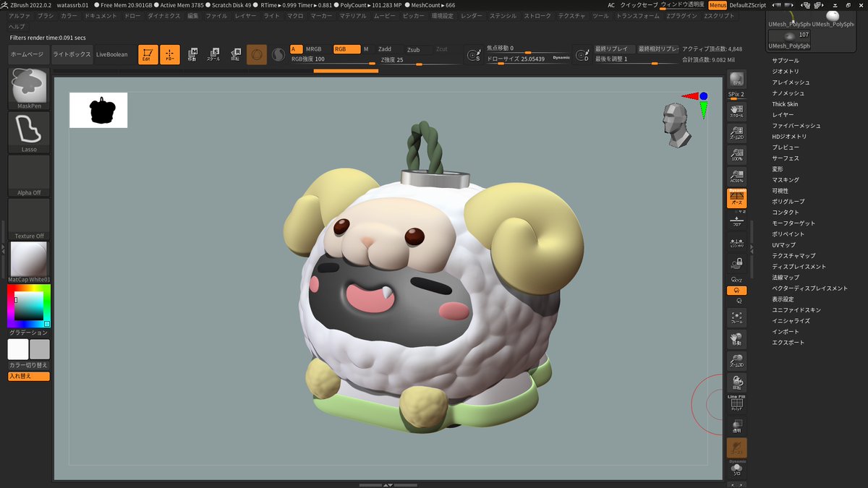868x488 pixels.
Task: Toggle Edit mode button
Action: click(148, 54)
